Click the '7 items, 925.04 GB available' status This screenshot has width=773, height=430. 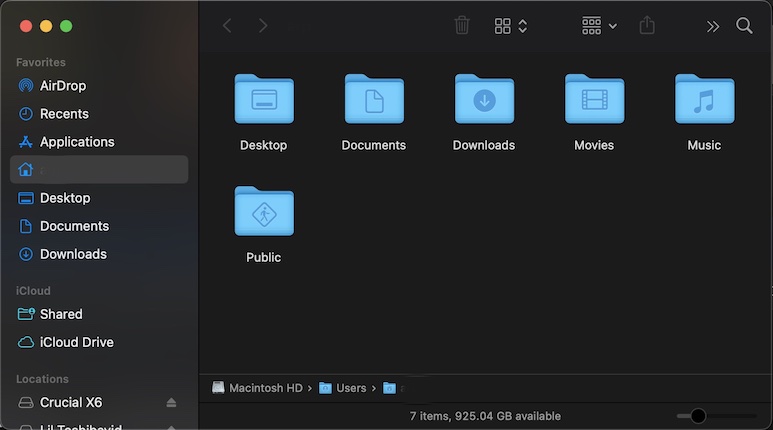(x=485, y=416)
